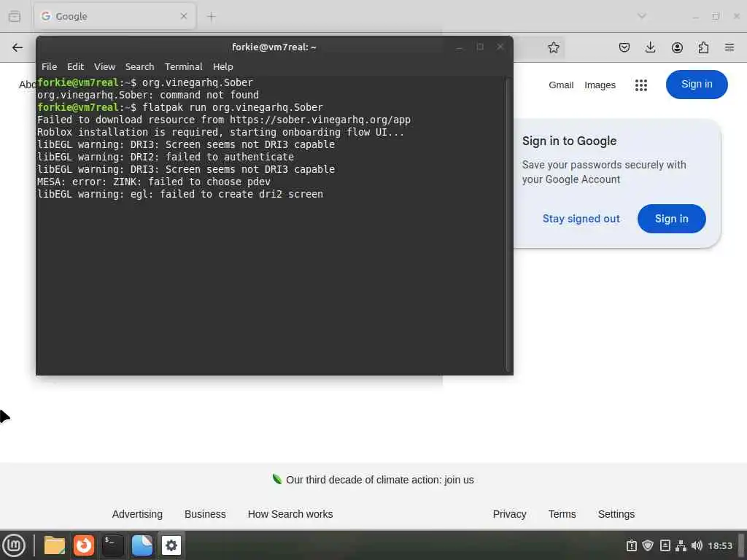Screen dimensions: 747x560
Task: Open climate action join us link
Action: (379, 480)
